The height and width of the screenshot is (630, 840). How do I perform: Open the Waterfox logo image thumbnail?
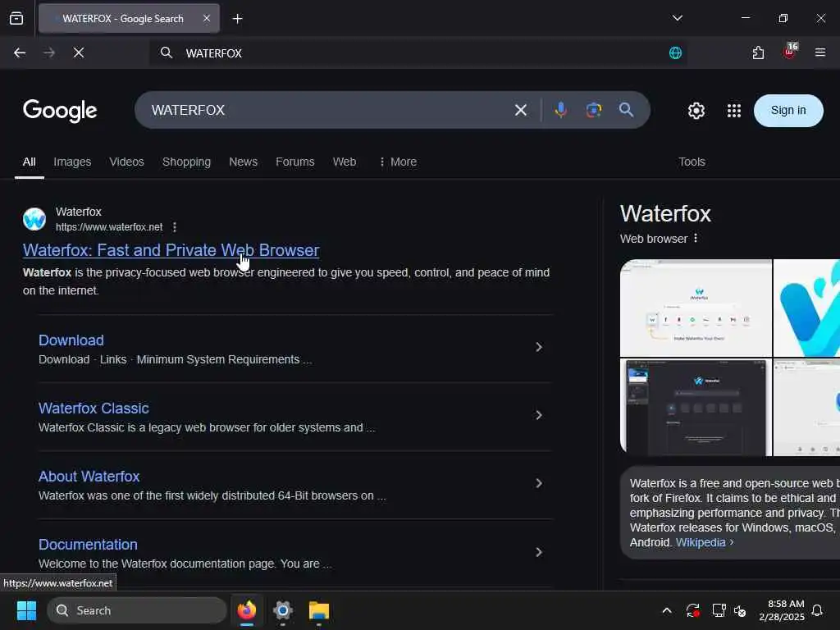tap(807, 308)
